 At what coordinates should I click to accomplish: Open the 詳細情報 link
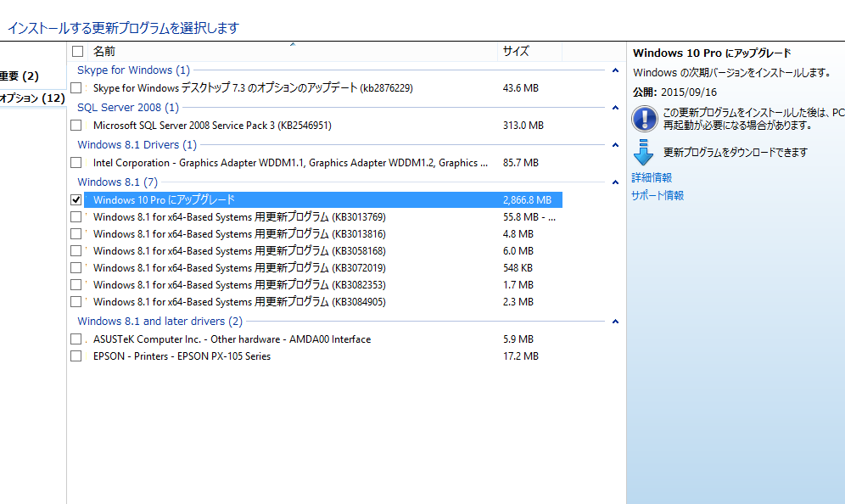point(652,177)
